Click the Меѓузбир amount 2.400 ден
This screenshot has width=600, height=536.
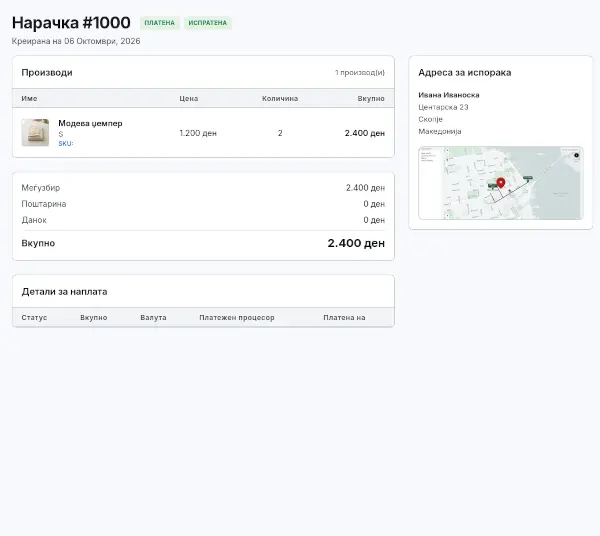point(365,187)
